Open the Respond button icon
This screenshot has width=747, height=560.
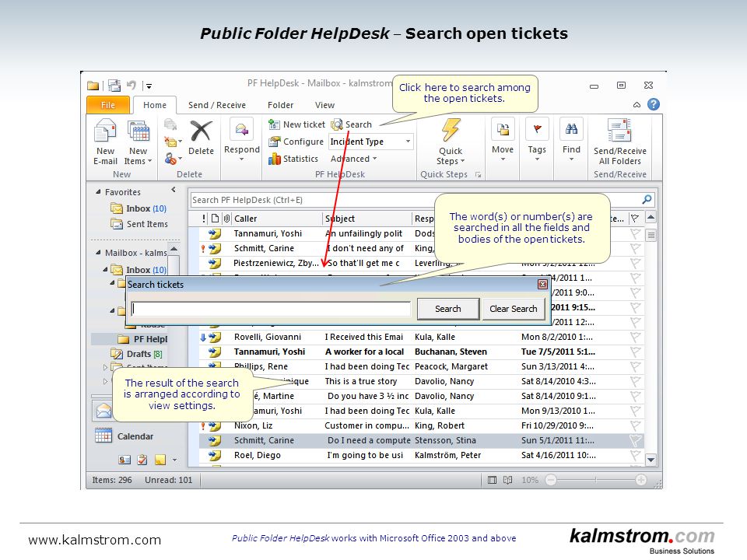241,129
